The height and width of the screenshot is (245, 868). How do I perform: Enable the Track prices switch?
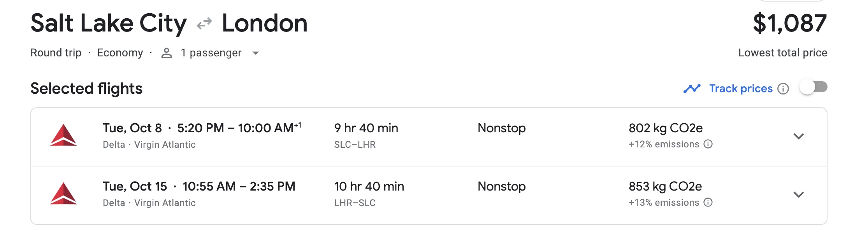[814, 87]
